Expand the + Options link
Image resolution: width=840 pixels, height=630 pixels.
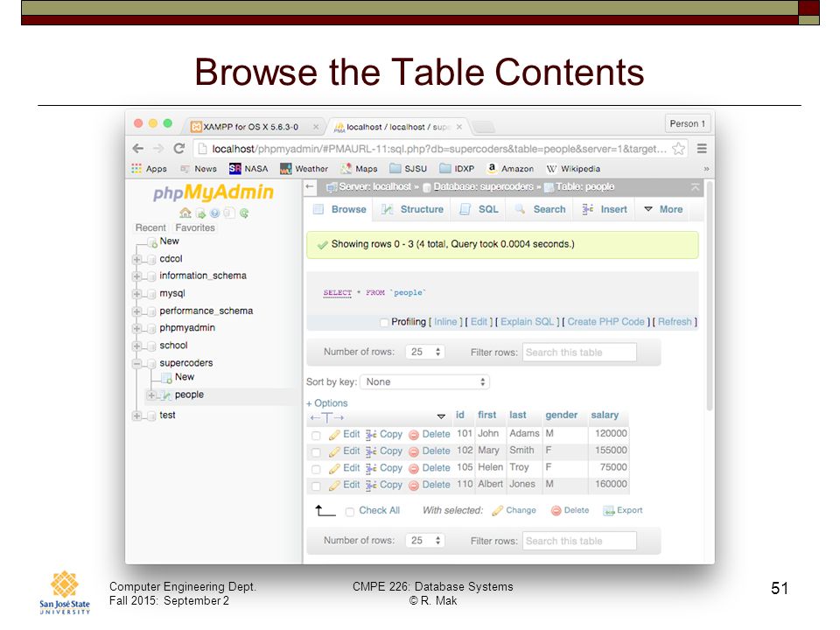coord(326,402)
